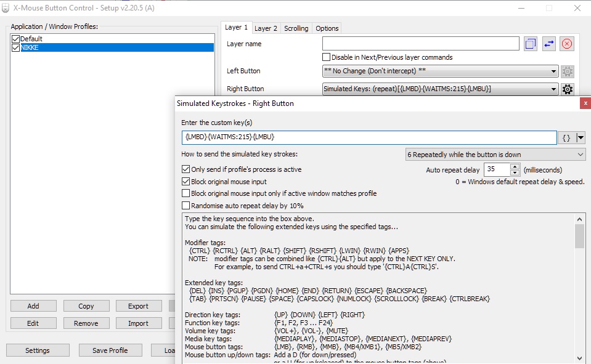Image resolution: width=591 pixels, height=364 pixels.
Task: Click the Add profile button
Action: click(x=33, y=306)
